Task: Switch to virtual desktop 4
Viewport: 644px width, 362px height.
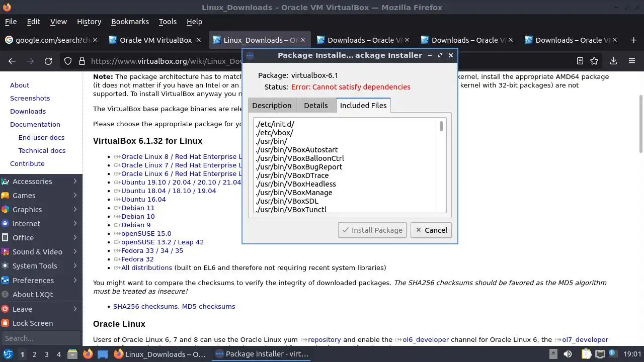Action: [x=58, y=354]
